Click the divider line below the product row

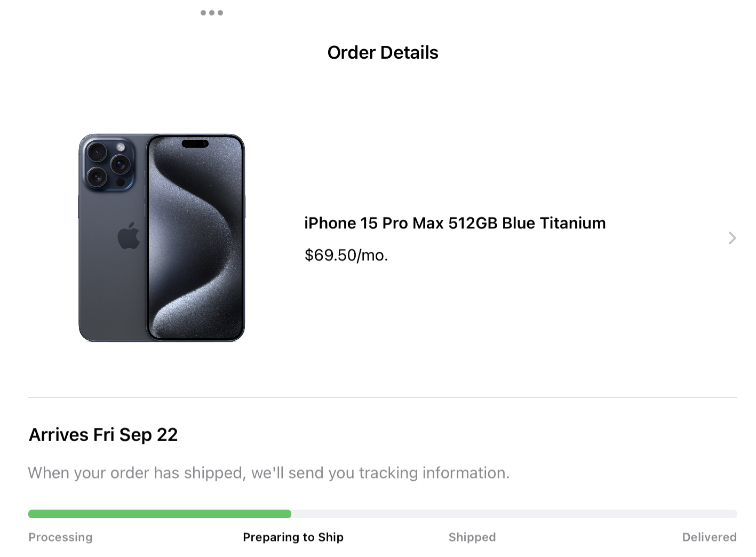click(x=383, y=397)
